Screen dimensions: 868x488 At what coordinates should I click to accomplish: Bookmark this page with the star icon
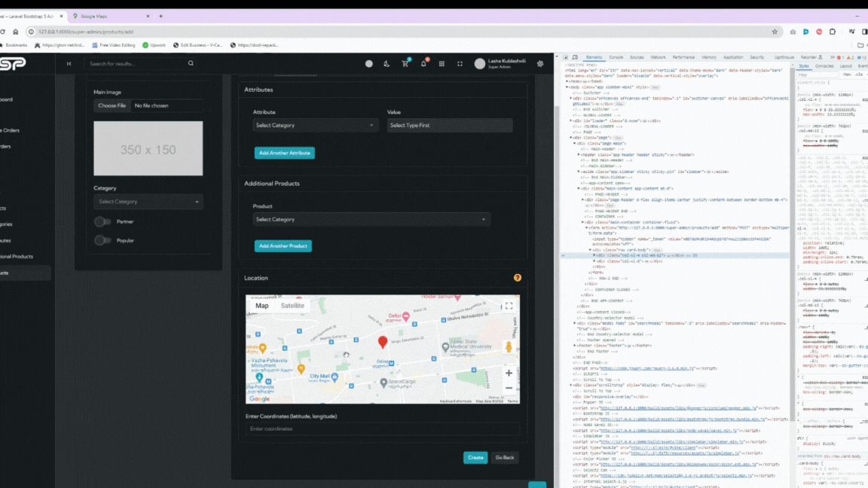click(x=775, y=32)
